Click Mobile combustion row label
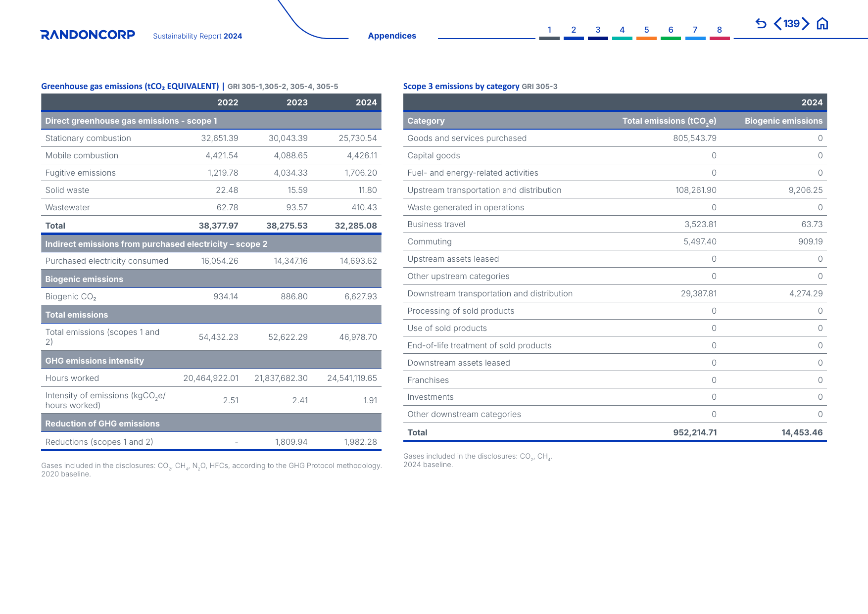 tap(82, 155)
